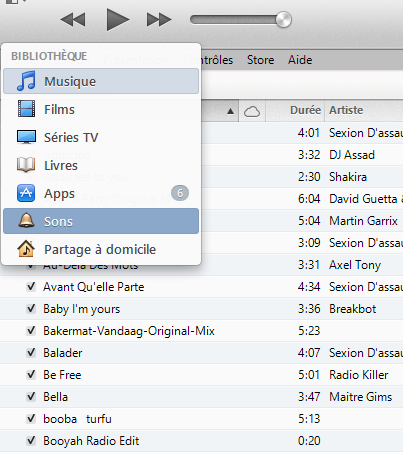Select the song Baby I'm yours

(82, 309)
